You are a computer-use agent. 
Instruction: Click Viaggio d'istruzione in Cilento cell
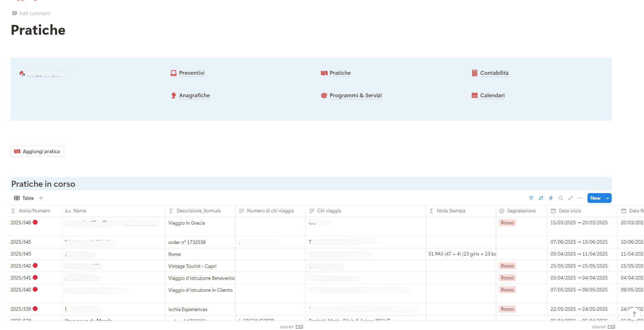coord(200,293)
